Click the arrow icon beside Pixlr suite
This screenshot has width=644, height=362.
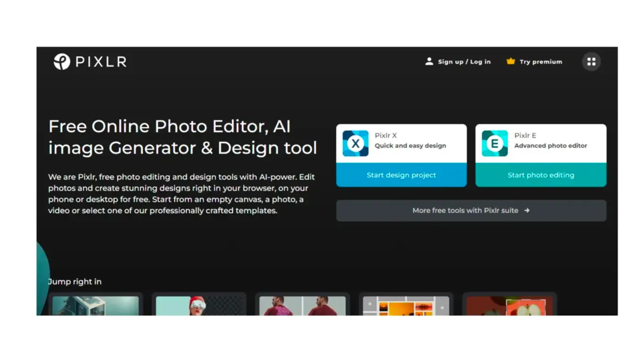(527, 210)
